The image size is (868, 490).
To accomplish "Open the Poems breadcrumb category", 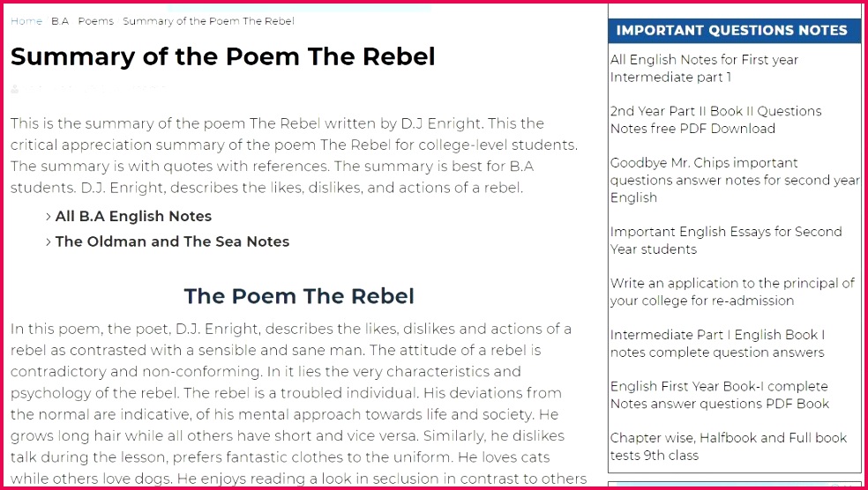I will coord(95,21).
